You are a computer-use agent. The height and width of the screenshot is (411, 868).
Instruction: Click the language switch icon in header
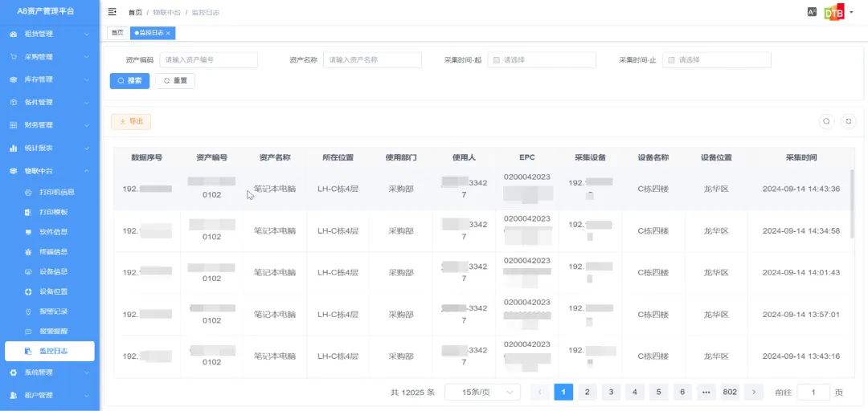tap(812, 12)
